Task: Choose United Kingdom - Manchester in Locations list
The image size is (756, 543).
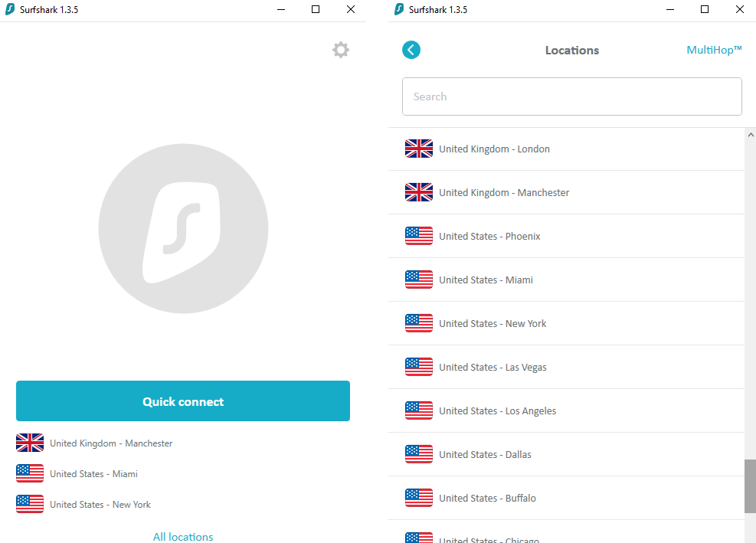Action: coord(566,192)
